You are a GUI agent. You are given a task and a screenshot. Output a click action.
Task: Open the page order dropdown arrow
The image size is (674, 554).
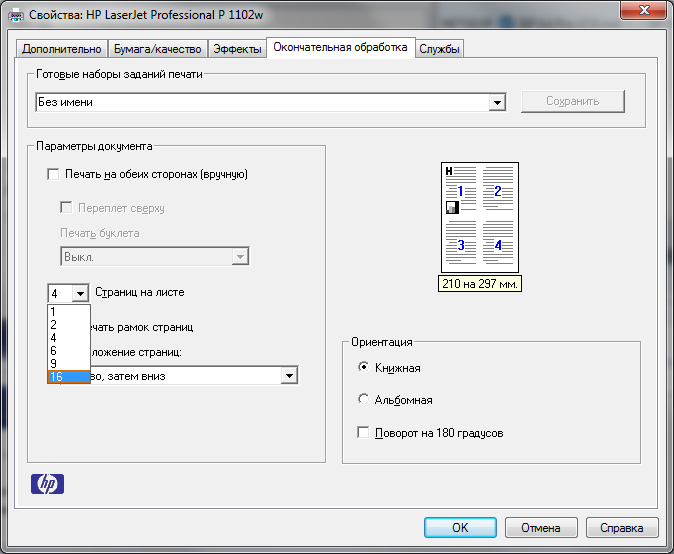tap(289, 376)
